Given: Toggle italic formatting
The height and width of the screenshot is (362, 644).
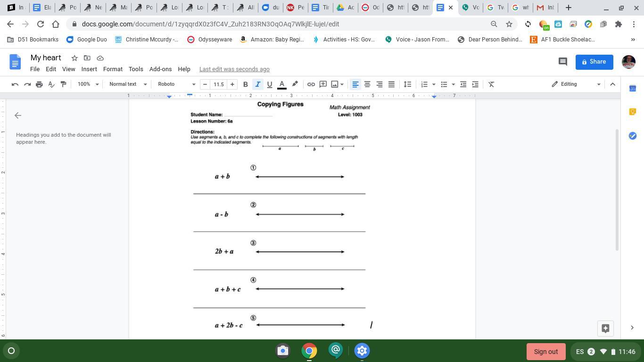Looking at the screenshot, I should [x=257, y=84].
